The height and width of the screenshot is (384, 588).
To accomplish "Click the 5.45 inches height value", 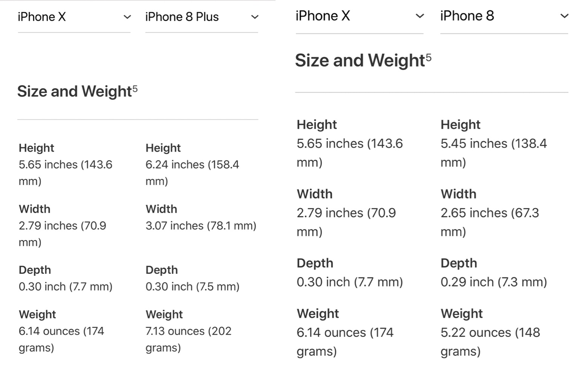I will [493, 153].
